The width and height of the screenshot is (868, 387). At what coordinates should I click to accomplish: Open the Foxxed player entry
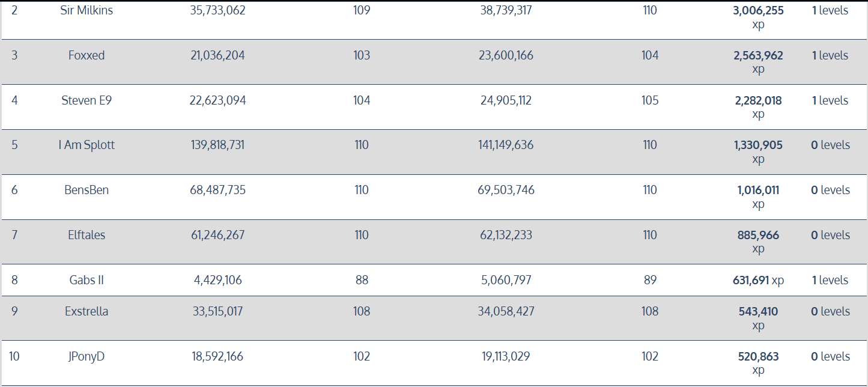click(x=86, y=55)
